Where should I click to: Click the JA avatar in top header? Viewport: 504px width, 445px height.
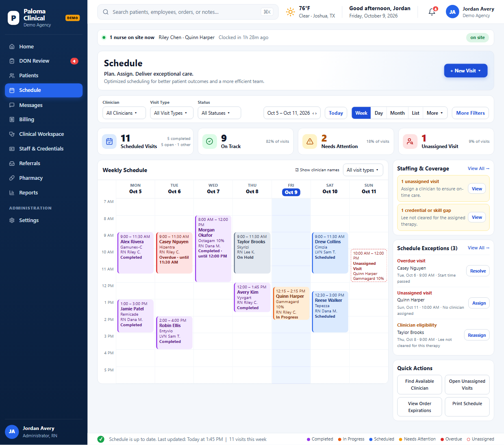tap(452, 12)
